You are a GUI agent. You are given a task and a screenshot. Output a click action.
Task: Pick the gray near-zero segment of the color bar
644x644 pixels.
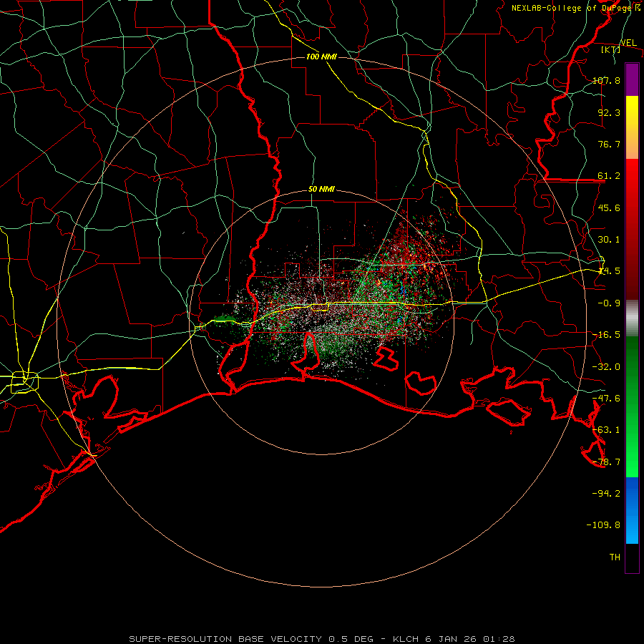632,318
